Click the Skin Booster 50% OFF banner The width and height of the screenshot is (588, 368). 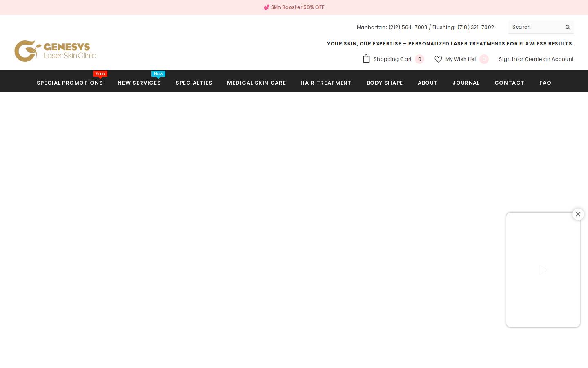[x=294, y=7]
